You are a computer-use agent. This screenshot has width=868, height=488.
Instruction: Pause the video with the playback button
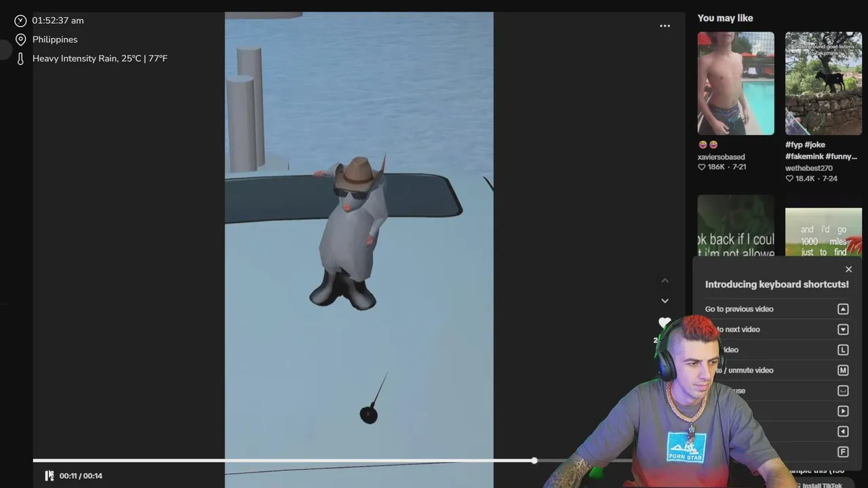pos(50,476)
